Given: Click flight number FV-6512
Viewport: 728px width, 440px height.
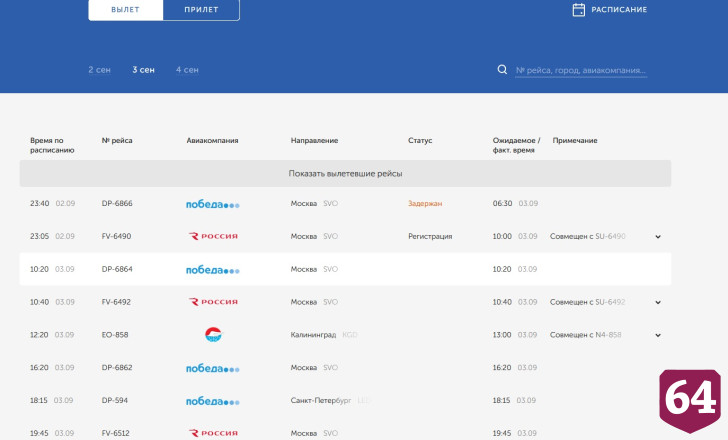Looking at the screenshot, I should (x=116, y=433).
